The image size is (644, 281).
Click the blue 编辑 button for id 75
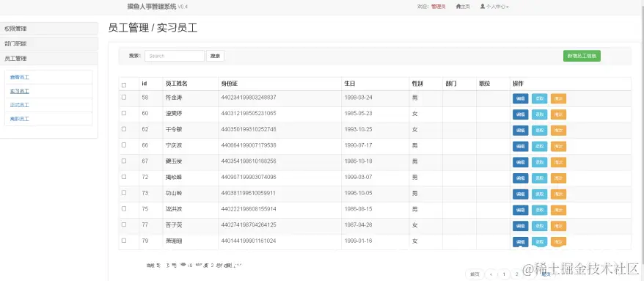(x=520, y=210)
